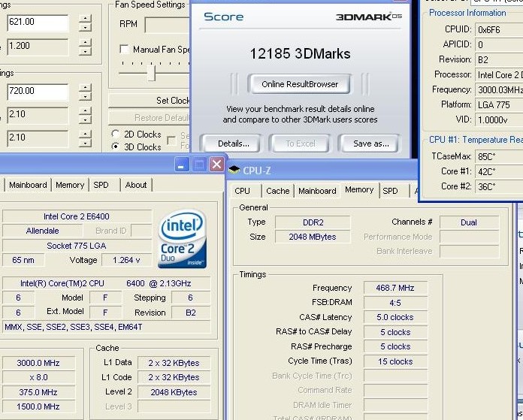
Task: Click into the 720.00 input field
Action: [38, 92]
